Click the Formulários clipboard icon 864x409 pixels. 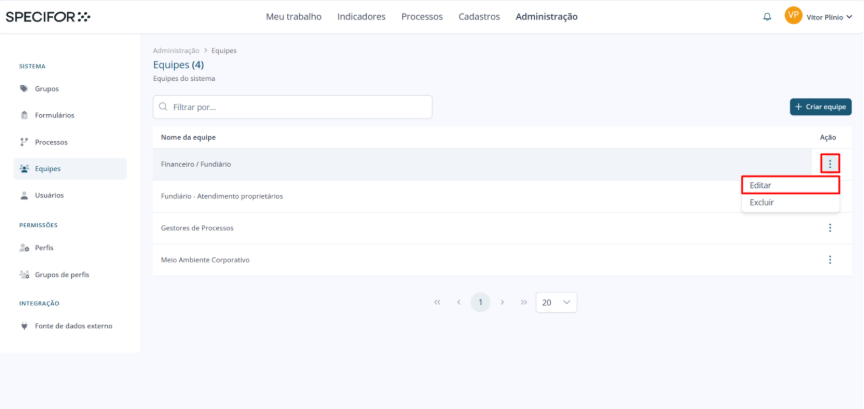pos(24,115)
